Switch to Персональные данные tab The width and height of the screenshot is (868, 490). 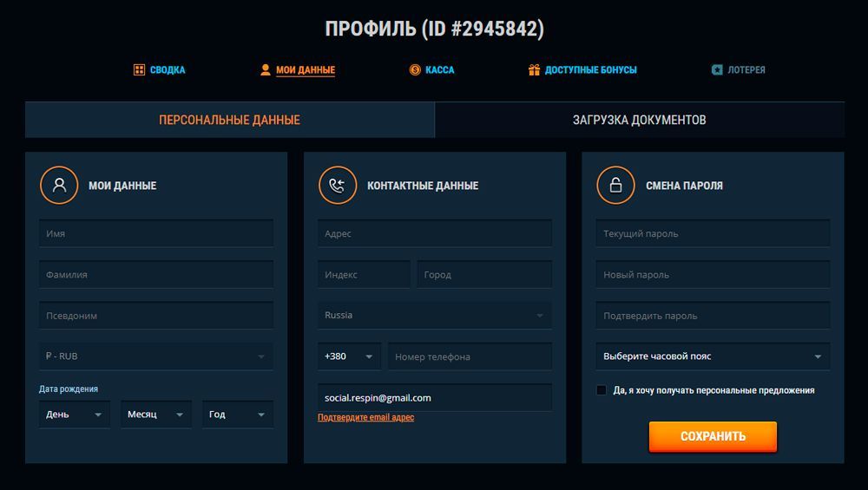230,120
